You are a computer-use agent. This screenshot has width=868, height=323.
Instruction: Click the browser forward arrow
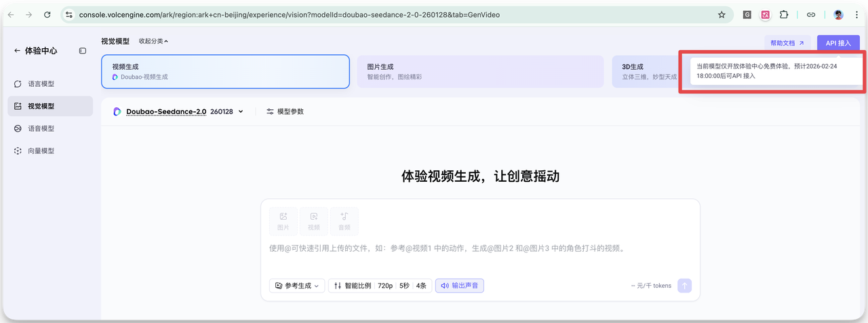pos(28,14)
